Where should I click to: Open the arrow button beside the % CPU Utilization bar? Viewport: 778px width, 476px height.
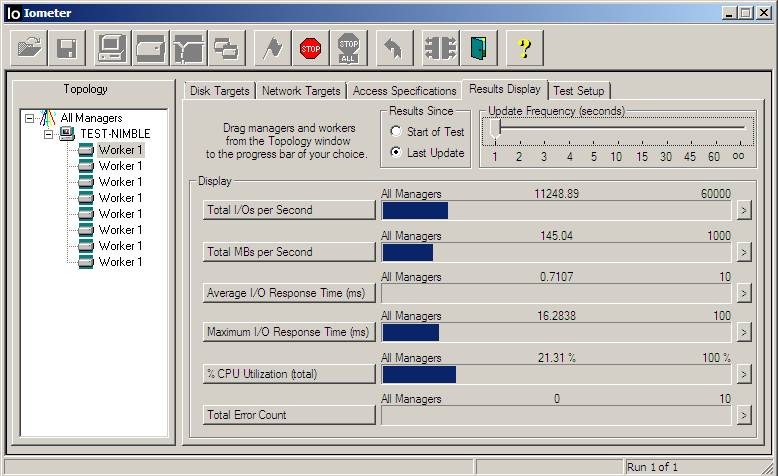click(x=743, y=374)
